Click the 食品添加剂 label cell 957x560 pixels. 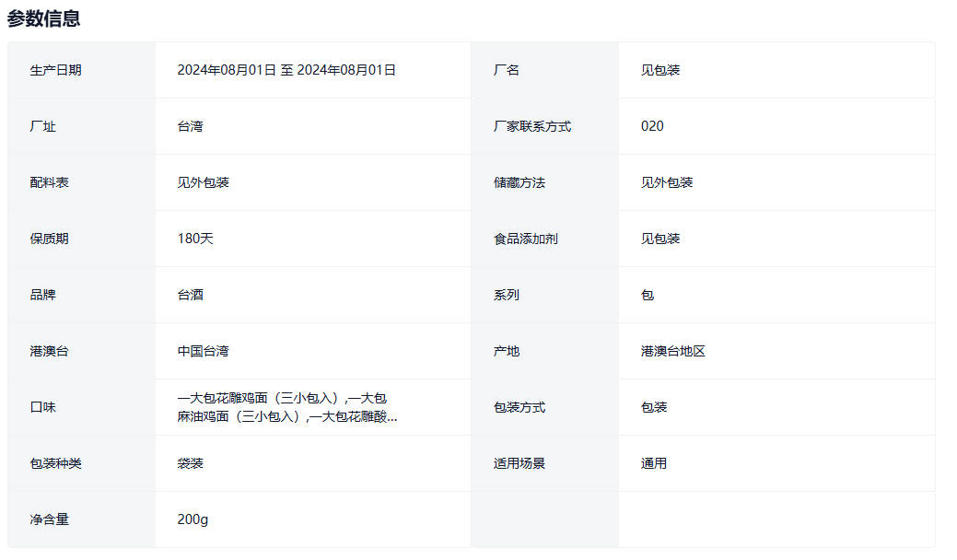coord(525,239)
